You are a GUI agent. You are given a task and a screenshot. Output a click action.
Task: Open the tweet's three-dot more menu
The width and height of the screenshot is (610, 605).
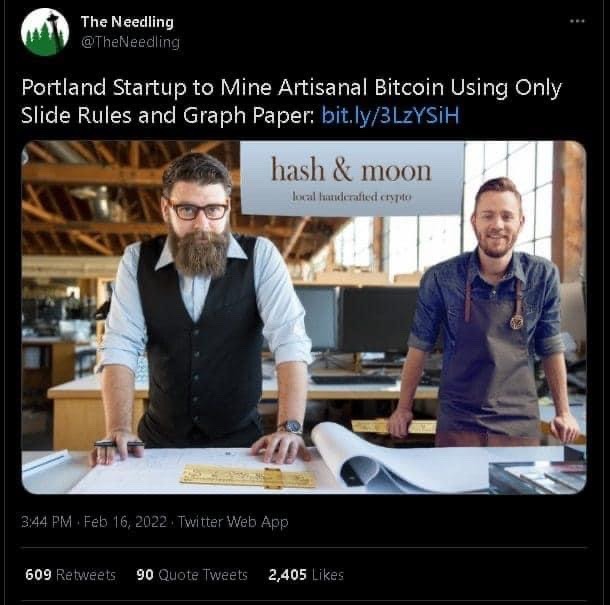(577, 21)
